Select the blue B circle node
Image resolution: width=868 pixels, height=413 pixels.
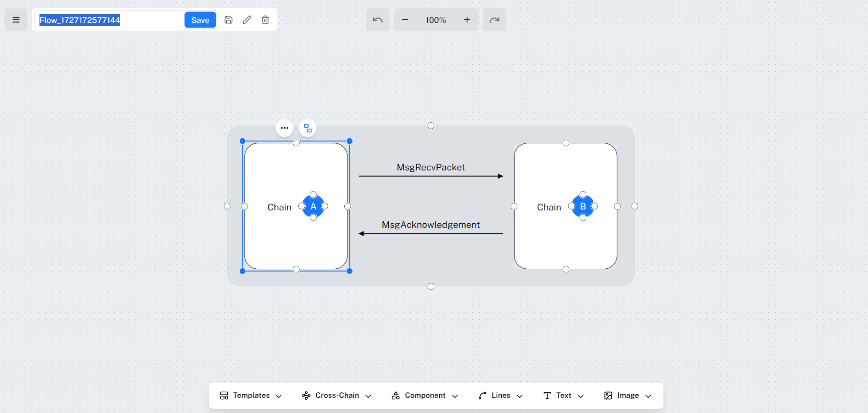tap(583, 206)
